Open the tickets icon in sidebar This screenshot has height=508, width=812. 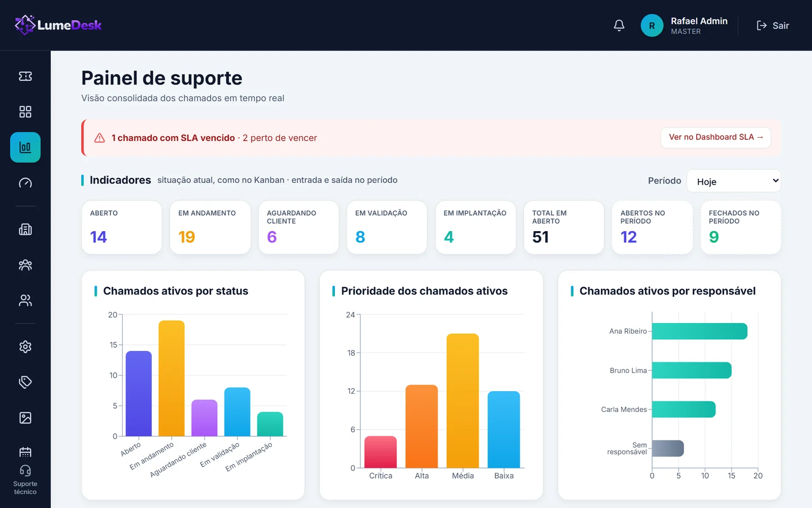tap(25, 76)
